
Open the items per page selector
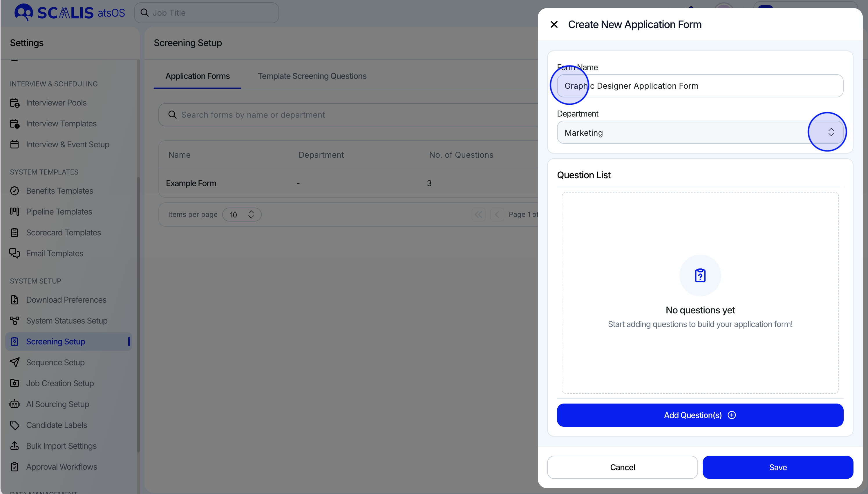point(241,215)
